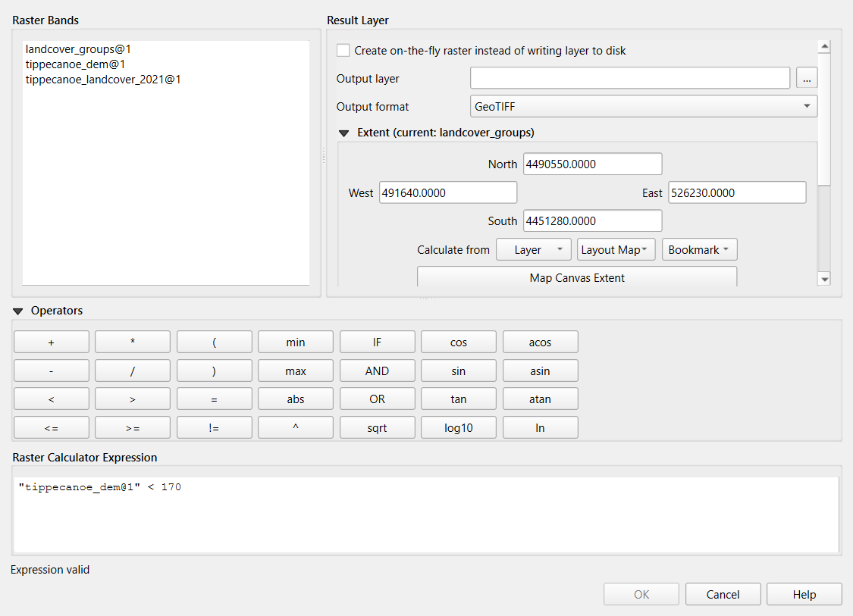The image size is (853, 616).
Task: Click the North extent field
Action: [592, 164]
